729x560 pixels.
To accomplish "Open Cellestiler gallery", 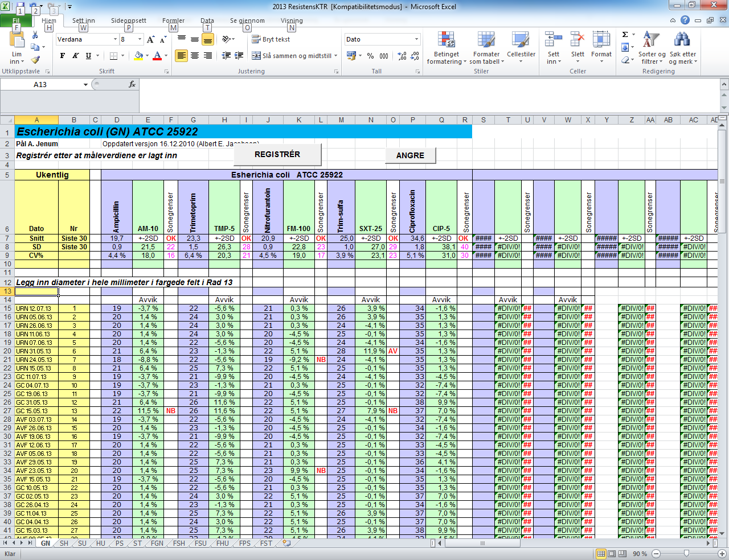I will [x=521, y=48].
